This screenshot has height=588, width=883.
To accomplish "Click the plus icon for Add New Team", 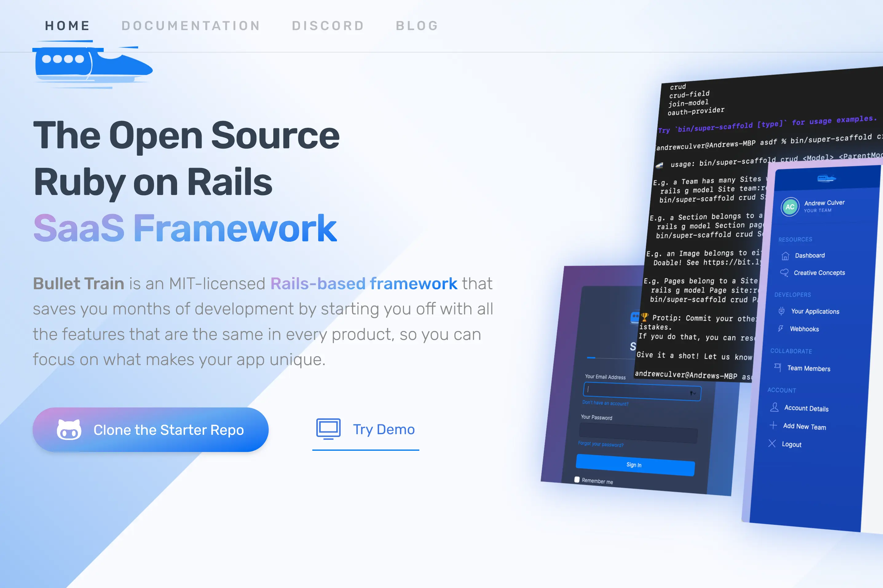I will pyautogui.click(x=773, y=425).
